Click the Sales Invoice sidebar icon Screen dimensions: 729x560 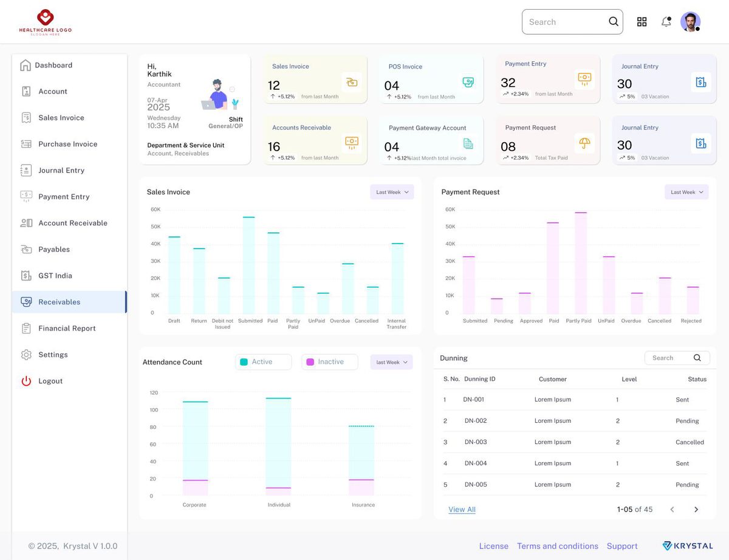26,118
